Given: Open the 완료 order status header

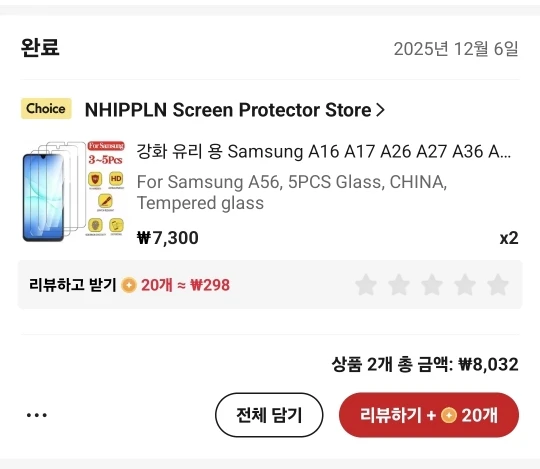Looking at the screenshot, I should [x=40, y=47].
